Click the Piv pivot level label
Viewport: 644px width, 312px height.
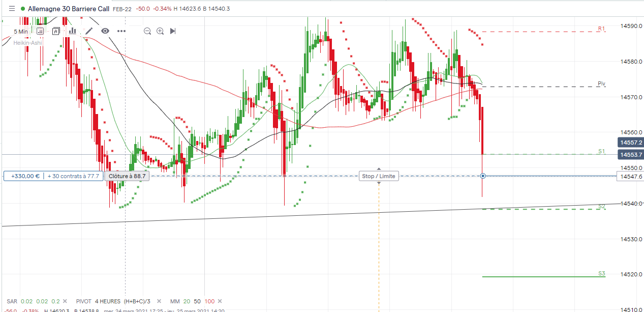[x=602, y=83]
